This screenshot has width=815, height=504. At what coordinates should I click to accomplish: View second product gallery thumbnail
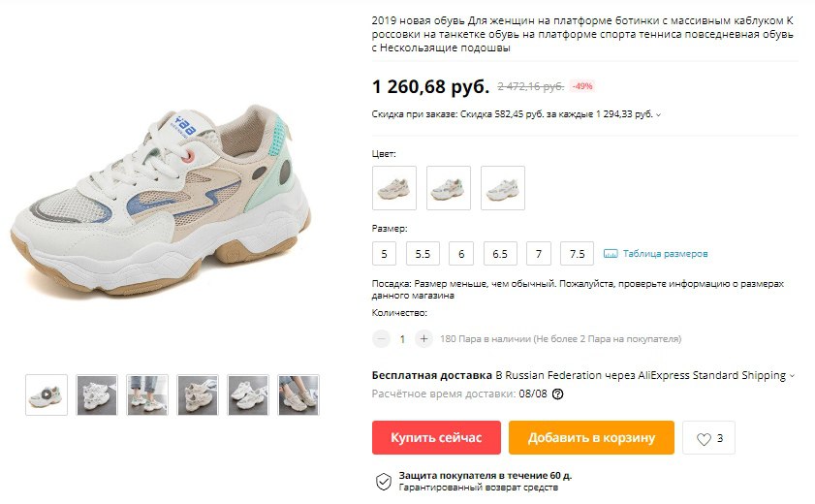point(97,394)
